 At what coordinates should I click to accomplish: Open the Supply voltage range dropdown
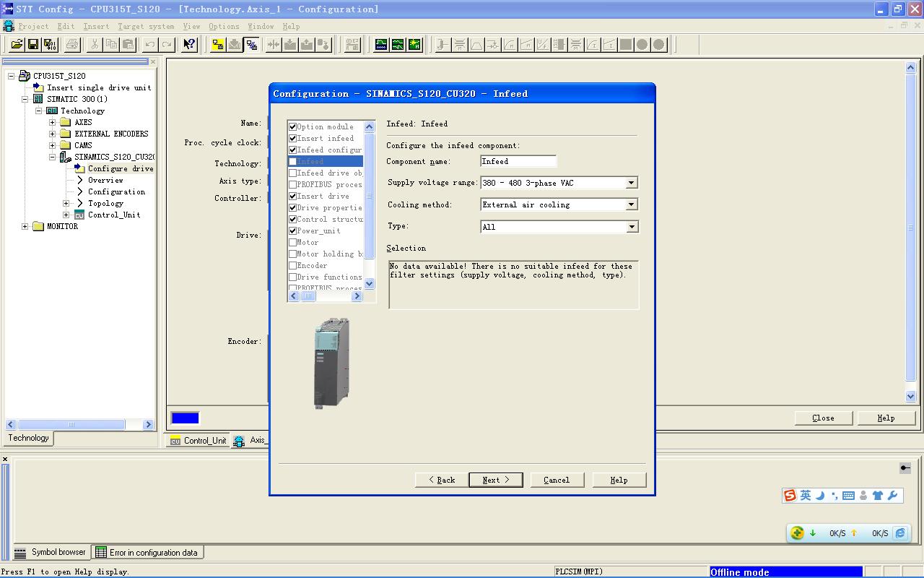click(x=631, y=183)
